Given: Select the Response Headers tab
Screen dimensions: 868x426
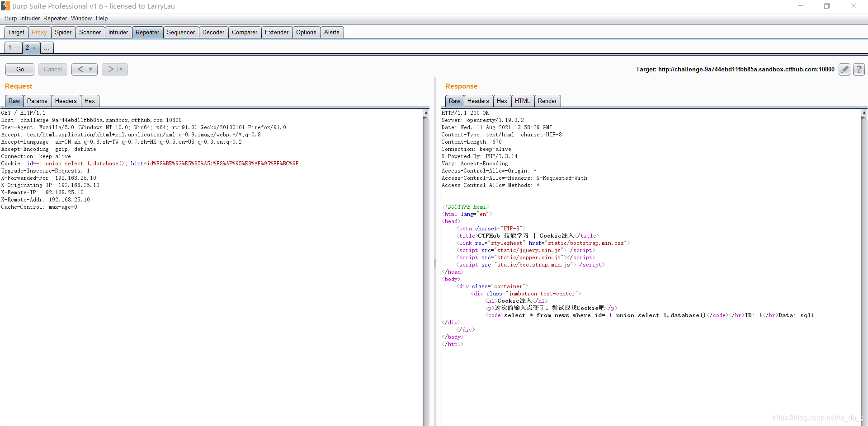Looking at the screenshot, I should pyautogui.click(x=478, y=101).
